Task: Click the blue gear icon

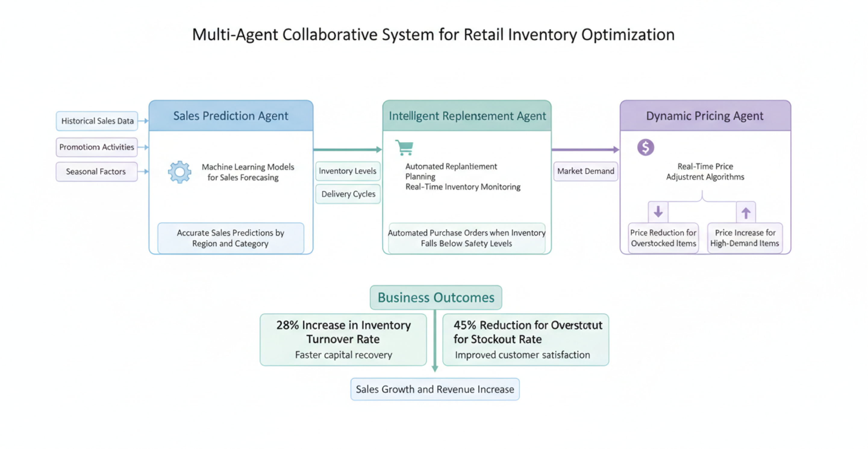Action: click(180, 172)
